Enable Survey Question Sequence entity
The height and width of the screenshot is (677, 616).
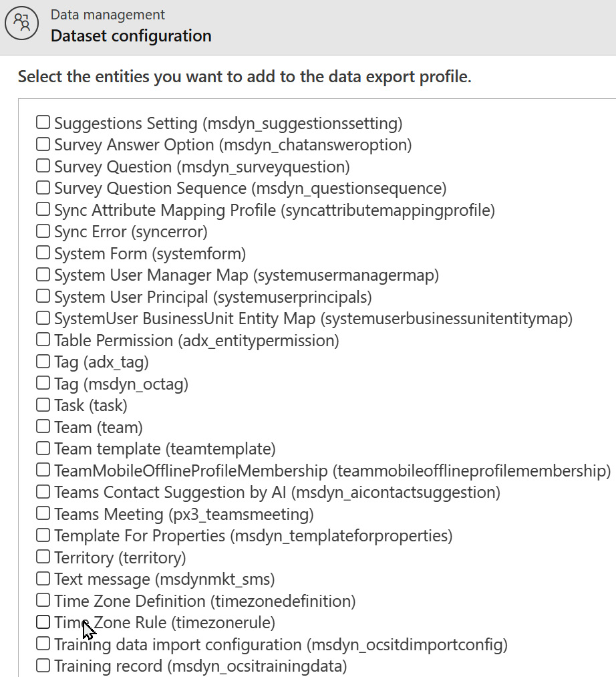click(x=43, y=187)
